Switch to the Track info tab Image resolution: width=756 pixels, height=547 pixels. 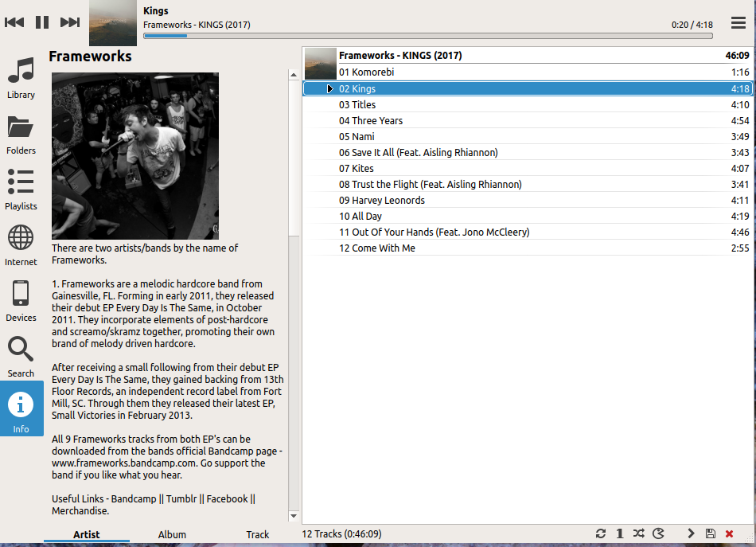point(258,534)
